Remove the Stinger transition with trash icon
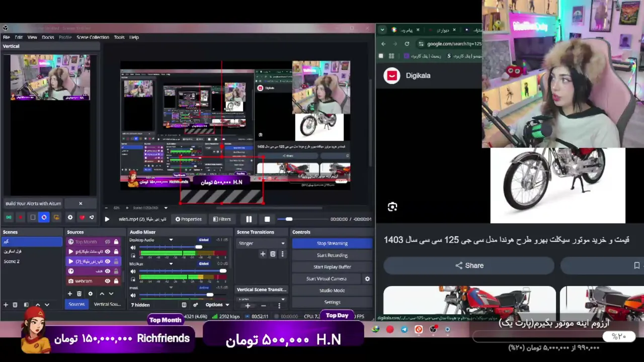This screenshot has width=644, height=362. click(273, 254)
